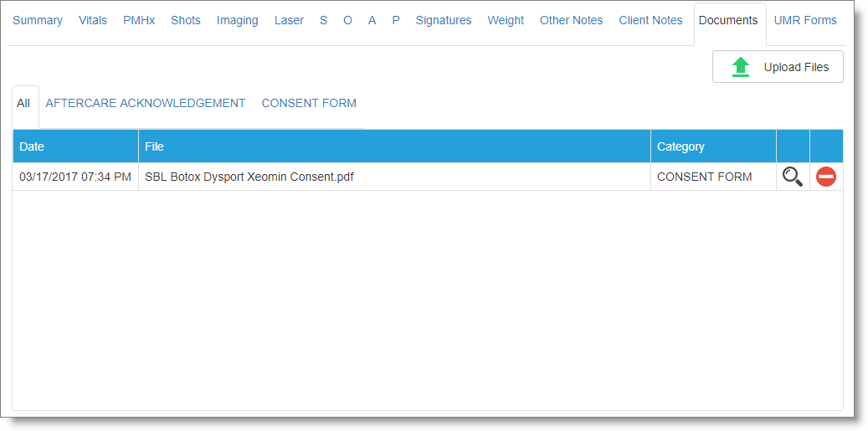Switch to the Laser tab
Image resolution: width=868 pixels, height=431 pixels.
coord(289,20)
